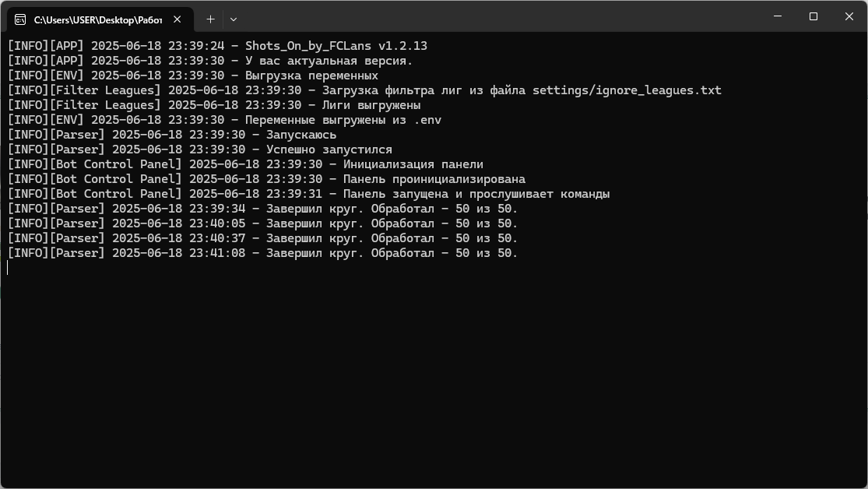Click the 'Лиги выгружены' log message
Image resolution: width=868 pixels, height=489 pixels.
point(371,105)
